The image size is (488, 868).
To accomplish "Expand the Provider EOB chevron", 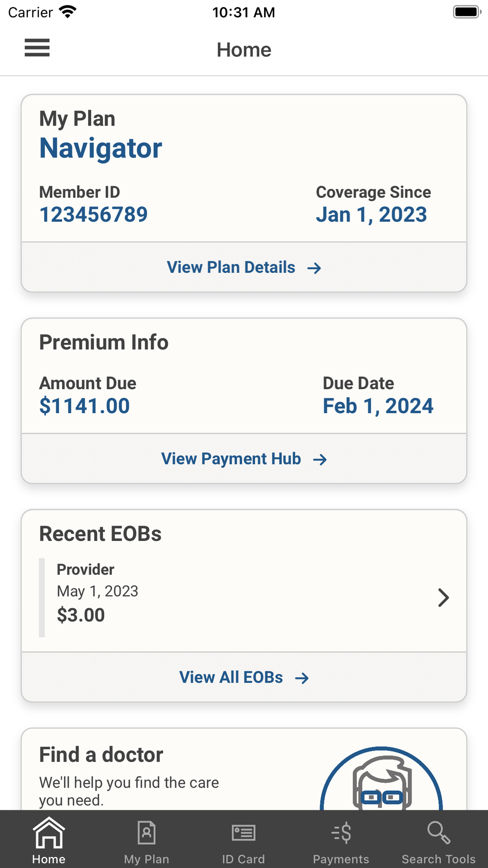I will coord(444,597).
